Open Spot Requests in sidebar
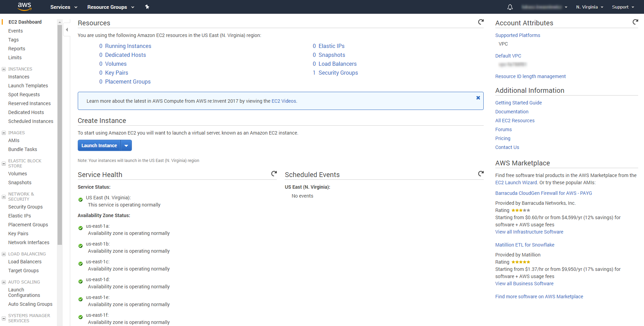The height and width of the screenshot is (326, 644). (x=24, y=95)
